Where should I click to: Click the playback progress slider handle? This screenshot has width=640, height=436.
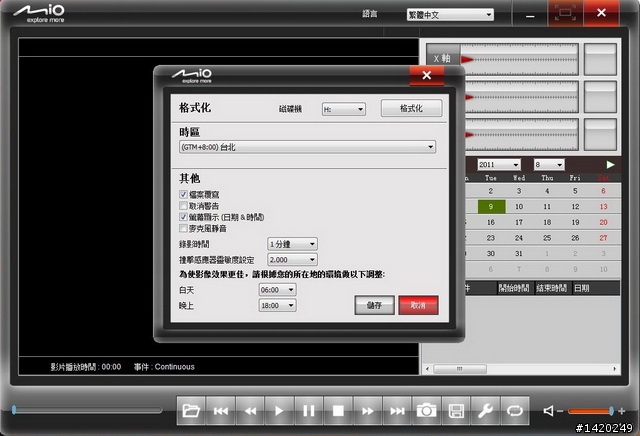pos(14,410)
